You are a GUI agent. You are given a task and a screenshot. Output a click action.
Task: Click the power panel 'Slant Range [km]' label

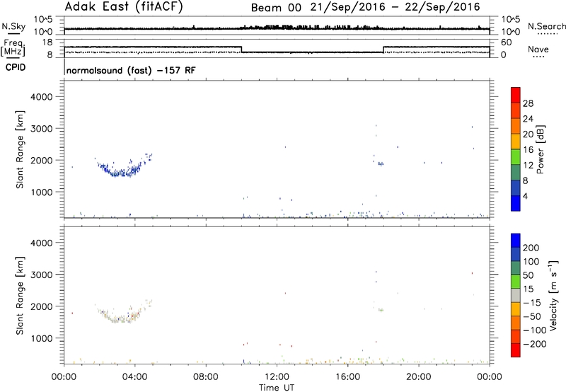20,149
